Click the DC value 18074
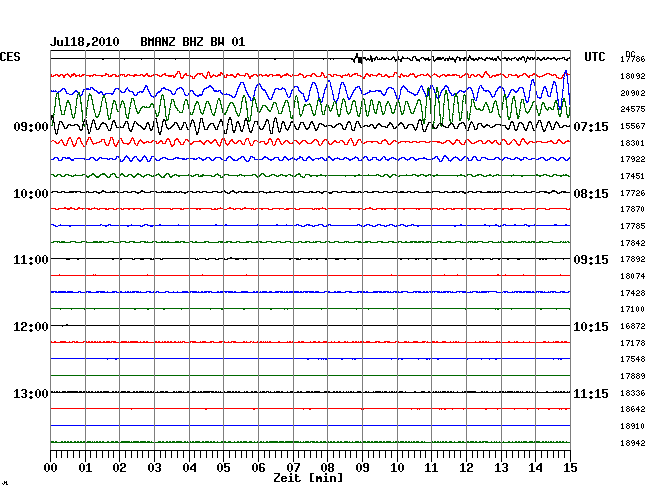 pyautogui.click(x=633, y=276)
